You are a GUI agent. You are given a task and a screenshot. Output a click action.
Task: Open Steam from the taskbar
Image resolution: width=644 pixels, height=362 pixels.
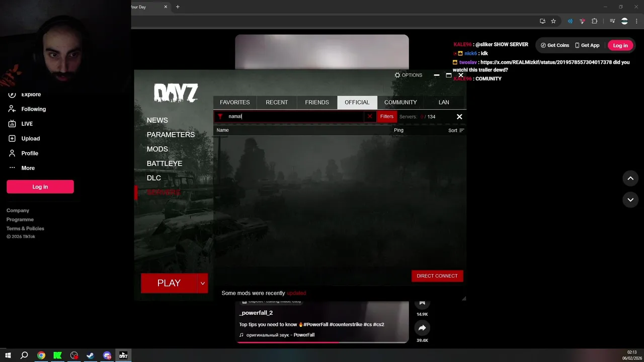tap(91, 355)
